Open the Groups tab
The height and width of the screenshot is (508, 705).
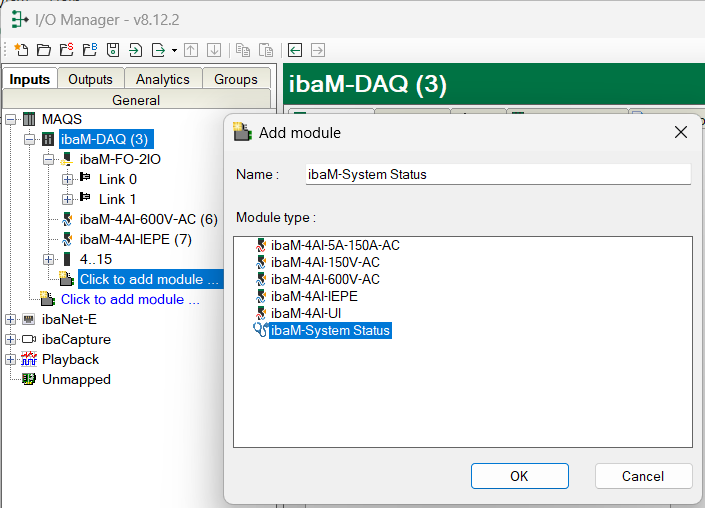pos(235,79)
